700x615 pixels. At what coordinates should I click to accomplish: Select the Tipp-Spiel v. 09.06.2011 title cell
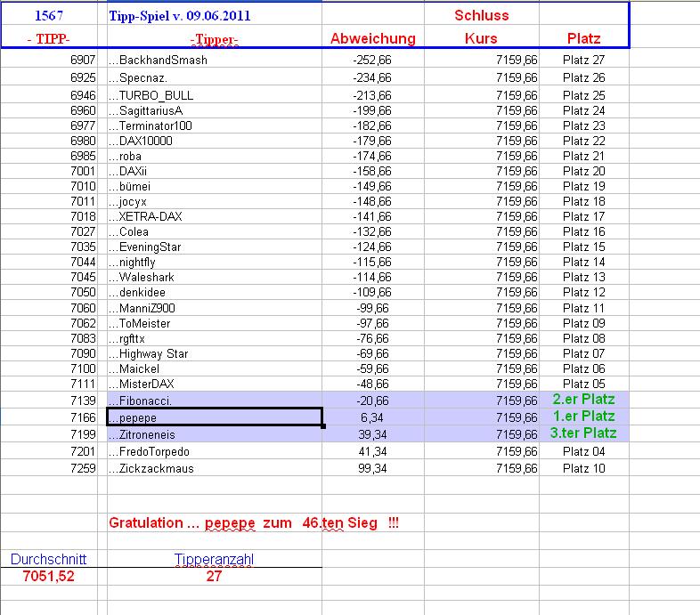click(x=215, y=15)
